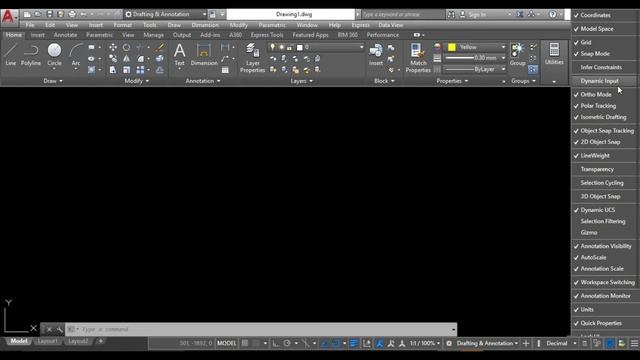
Task: Select the Polyline tool
Action: point(31,55)
